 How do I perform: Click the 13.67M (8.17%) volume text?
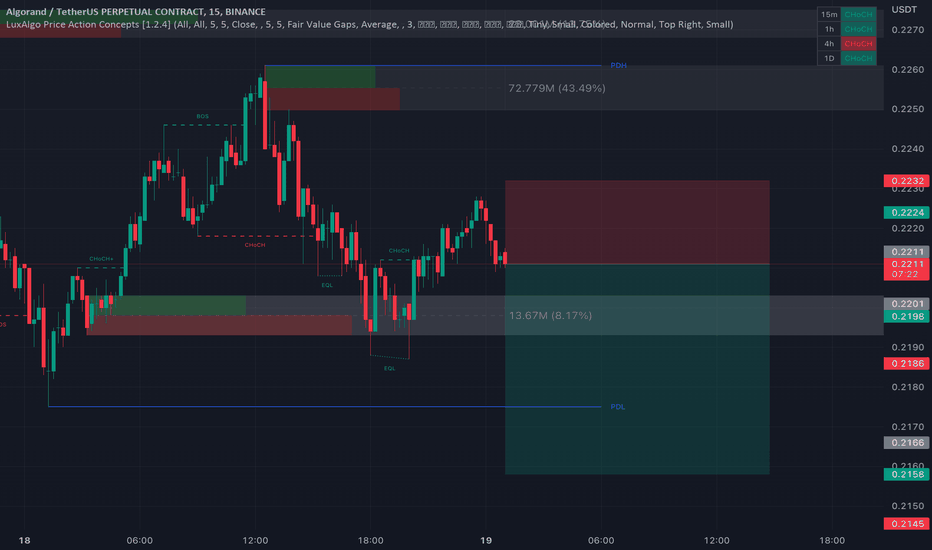pos(550,315)
